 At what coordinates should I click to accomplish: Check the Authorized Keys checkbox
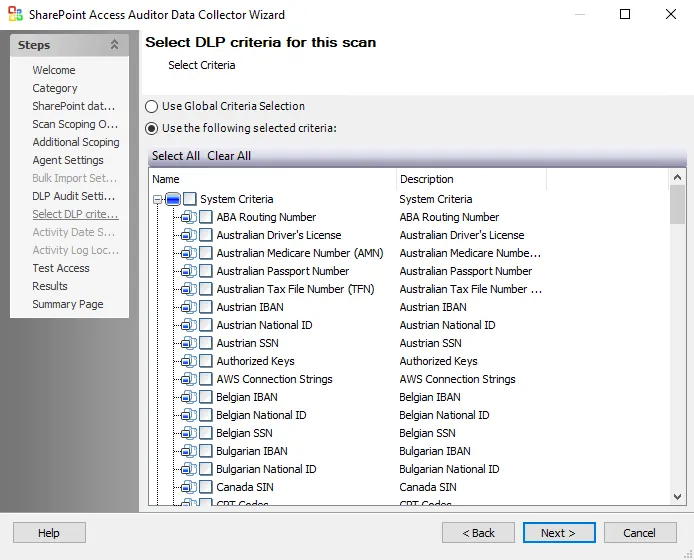coord(205,361)
